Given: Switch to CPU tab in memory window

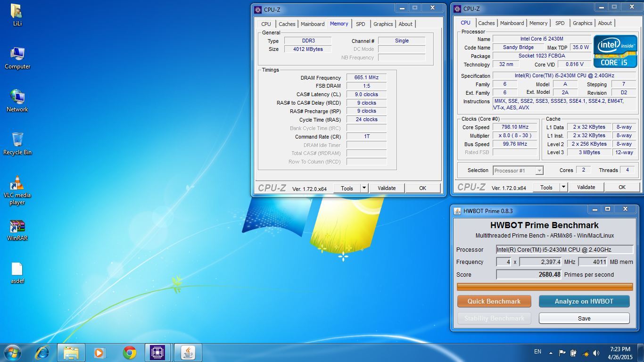Looking at the screenshot, I should tap(266, 24).
